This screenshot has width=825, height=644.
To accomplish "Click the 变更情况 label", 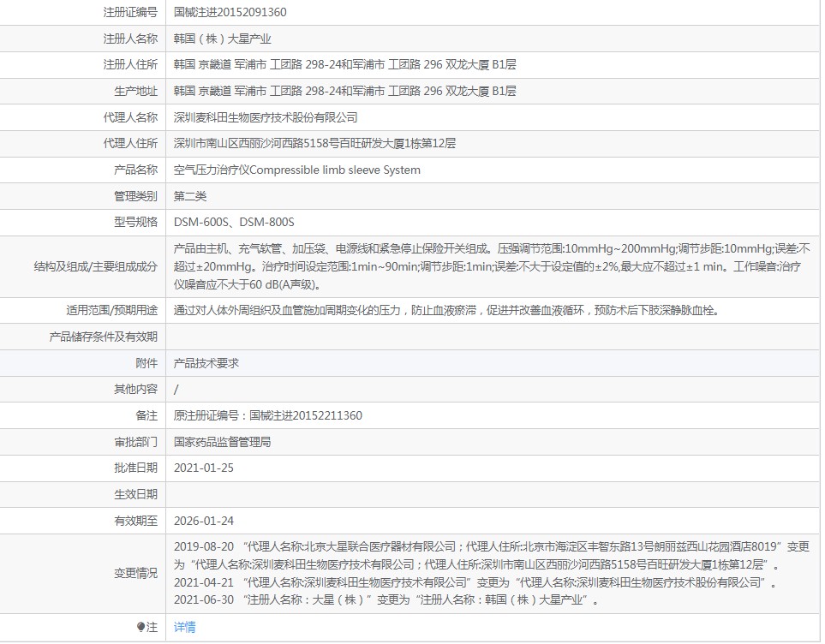I will pyautogui.click(x=135, y=573).
